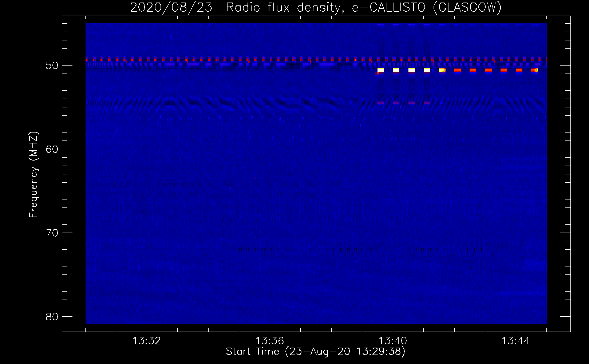Click the plot title 'Radio flux density, e-CALLISTO (GLASGOW)'
Viewport: 589px width, 364px height.
click(364, 7)
